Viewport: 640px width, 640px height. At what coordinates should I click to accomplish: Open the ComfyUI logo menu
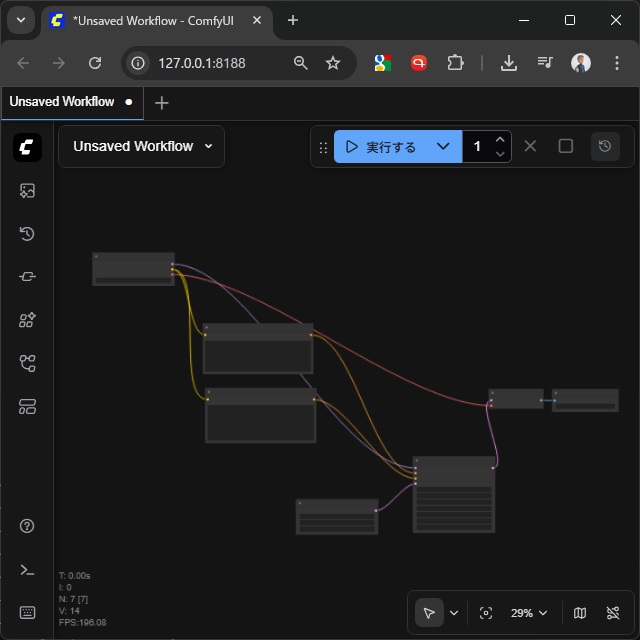point(27,147)
